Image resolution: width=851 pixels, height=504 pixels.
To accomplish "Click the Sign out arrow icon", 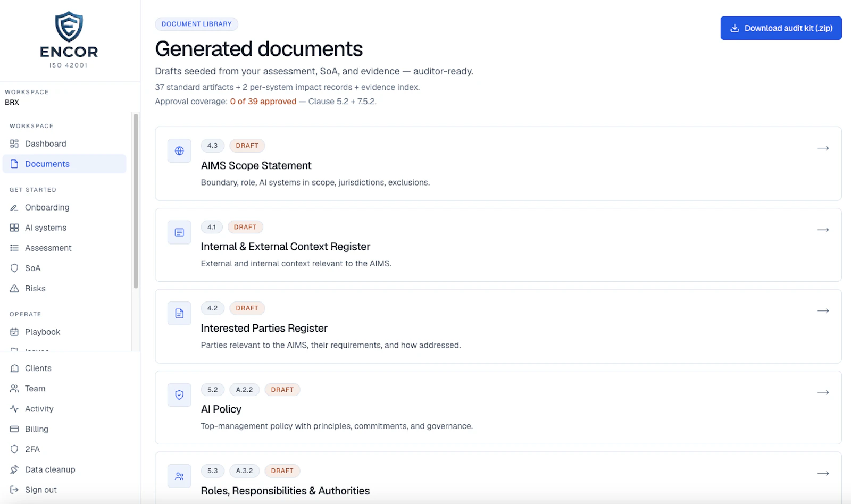I will [x=14, y=489].
